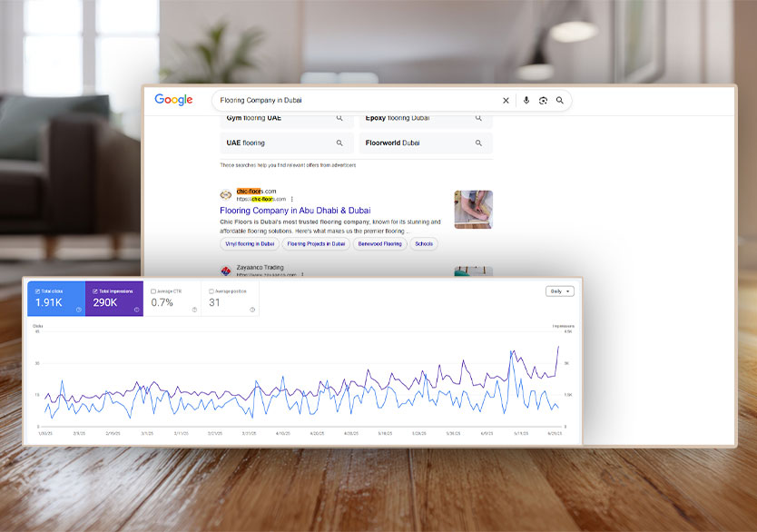Select the UAE flooring related search
The height and width of the screenshot is (532, 757).
pyautogui.click(x=246, y=143)
